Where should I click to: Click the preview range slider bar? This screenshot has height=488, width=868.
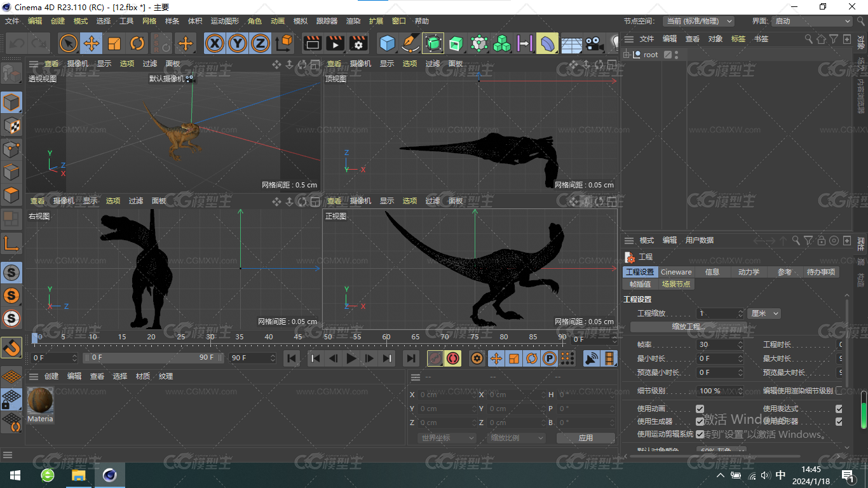pos(153,358)
